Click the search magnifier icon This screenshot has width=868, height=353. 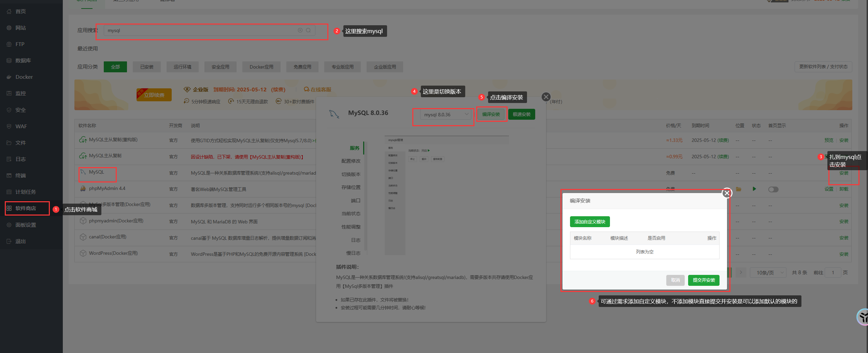click(x=308, y=30)
